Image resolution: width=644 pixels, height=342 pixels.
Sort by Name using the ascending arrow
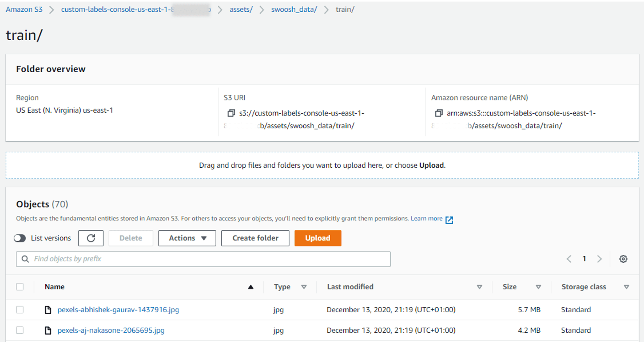click(251, 287)
